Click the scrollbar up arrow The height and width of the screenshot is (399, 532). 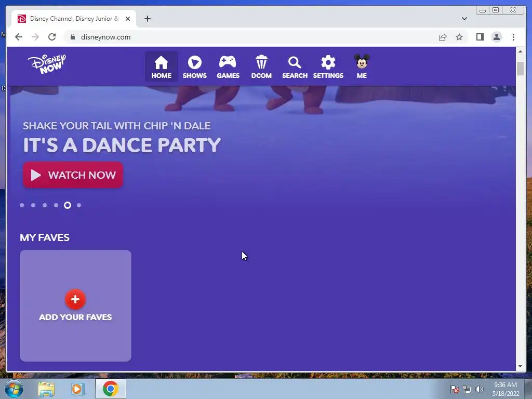[520, 51]
